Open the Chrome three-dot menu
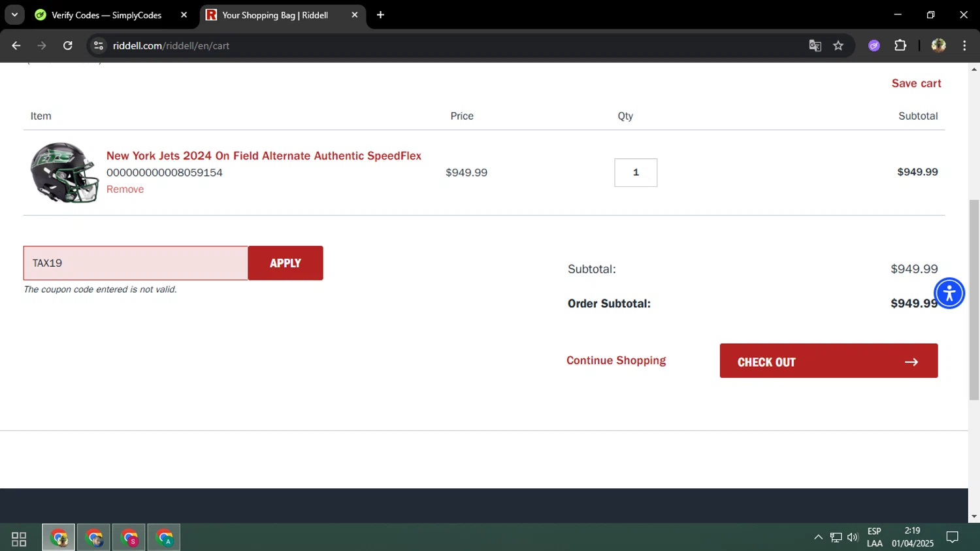980x551 pixels. pyautogui.click(x=964, y=46)
